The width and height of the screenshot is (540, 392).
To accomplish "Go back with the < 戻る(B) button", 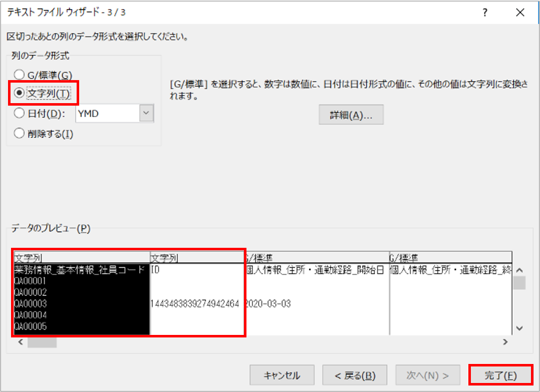I will click(355, 375).
